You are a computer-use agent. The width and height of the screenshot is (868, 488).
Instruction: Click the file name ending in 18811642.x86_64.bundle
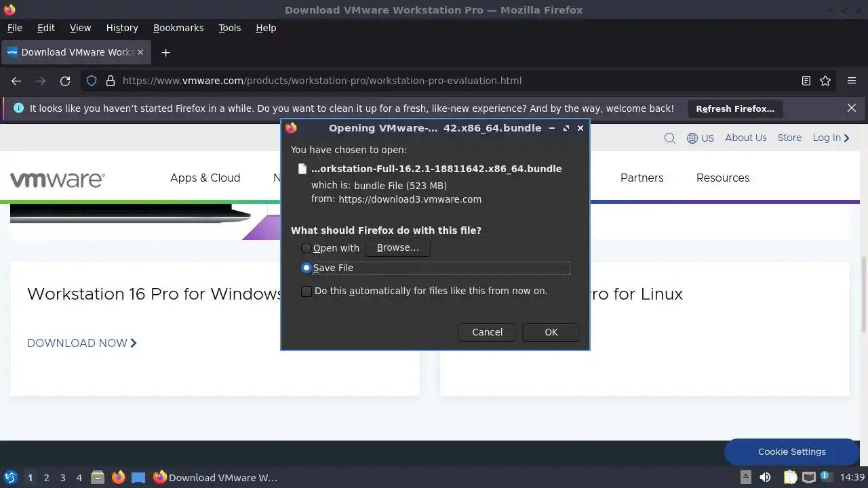436,169
